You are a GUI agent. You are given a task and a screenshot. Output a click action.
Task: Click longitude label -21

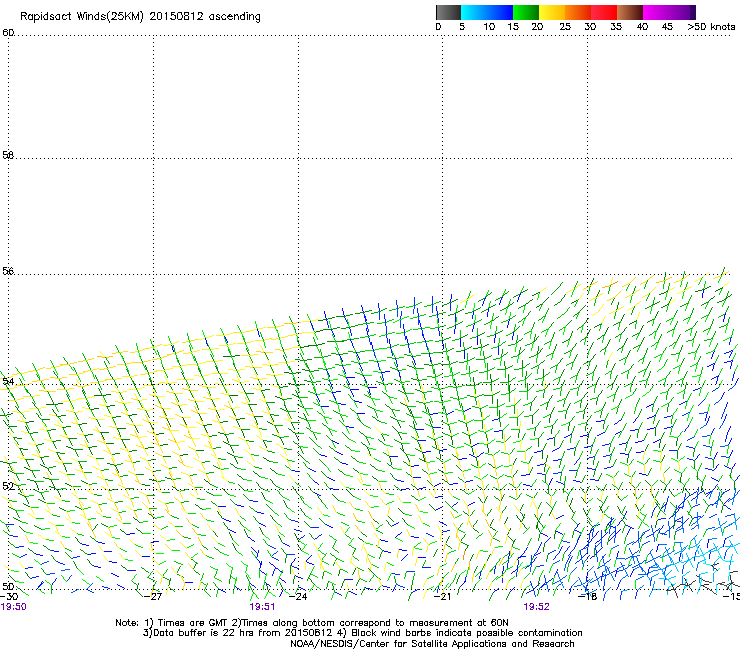[442, 597]
